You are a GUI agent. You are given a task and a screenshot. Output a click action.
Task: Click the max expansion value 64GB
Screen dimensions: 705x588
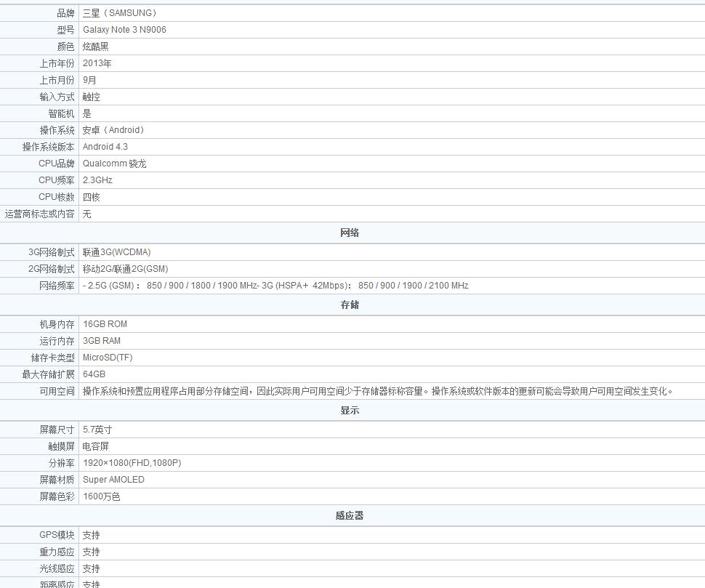[x=94, y=374]
